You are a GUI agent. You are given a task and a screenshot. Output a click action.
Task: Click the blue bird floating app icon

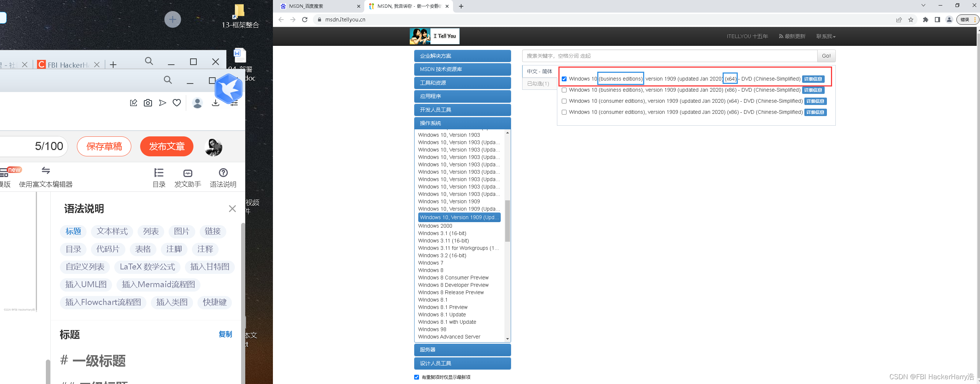229,89
